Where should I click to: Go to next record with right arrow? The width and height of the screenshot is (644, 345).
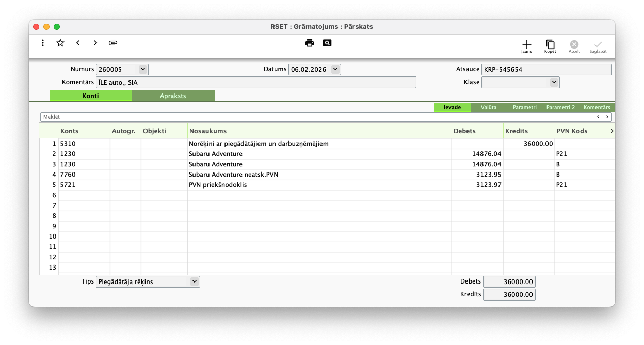click(95, 43)
